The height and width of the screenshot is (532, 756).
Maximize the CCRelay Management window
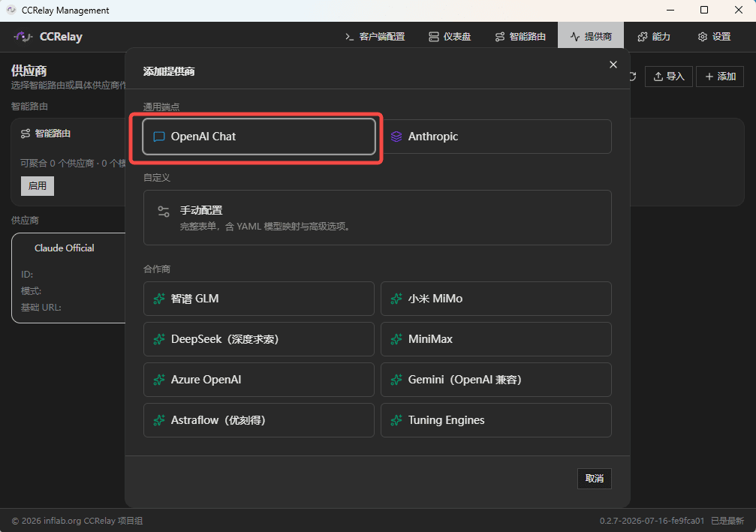[x=704, y=10]
